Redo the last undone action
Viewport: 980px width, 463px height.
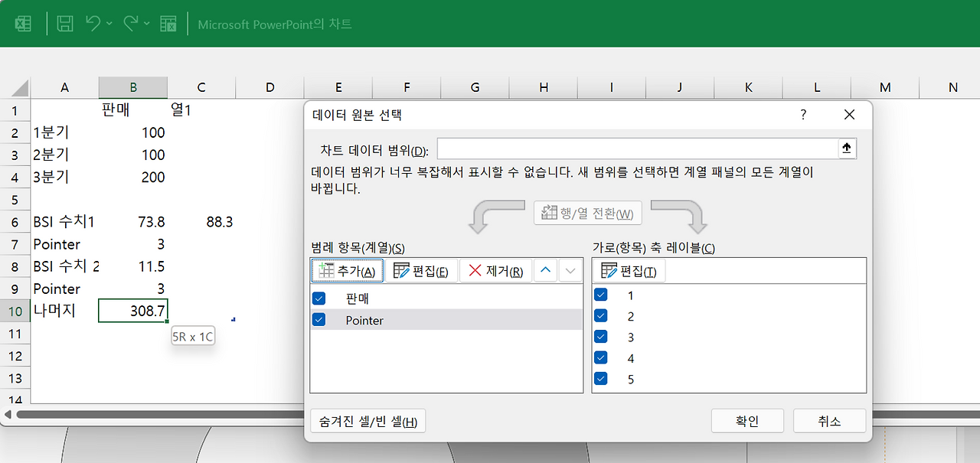click(x=131, y=24)
